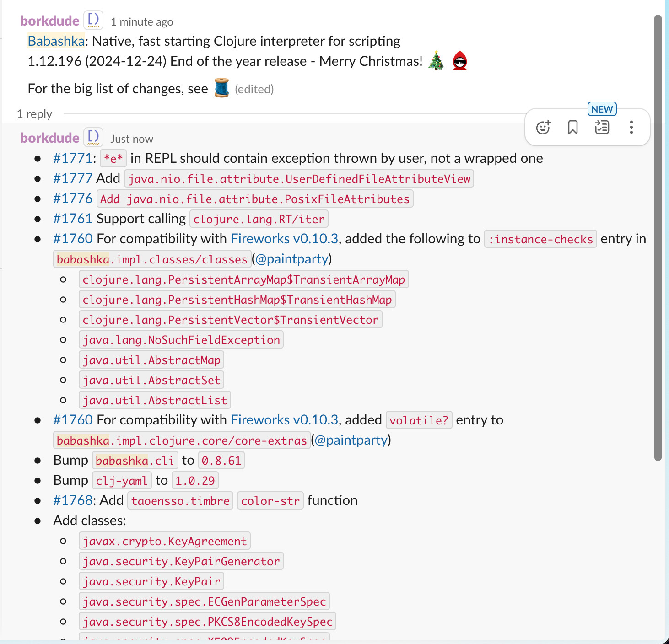669x644 pixels.
Task: Click Add java.nio.file.attribute.PosixFileAttributes code
Action: (255, 199)
